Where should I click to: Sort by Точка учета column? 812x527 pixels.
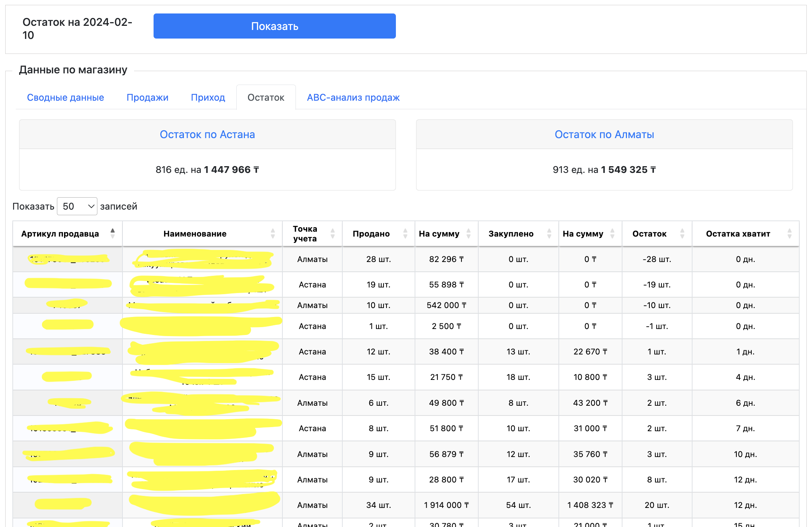pos(312,234)
